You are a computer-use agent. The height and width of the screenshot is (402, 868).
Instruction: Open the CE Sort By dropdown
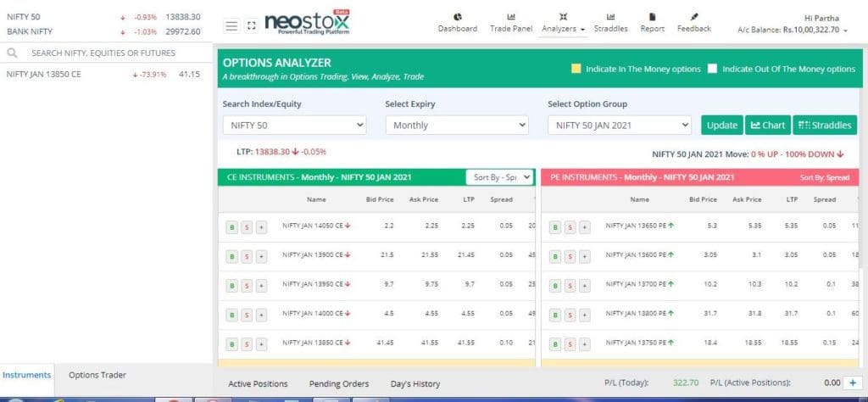tap(500, 177)
